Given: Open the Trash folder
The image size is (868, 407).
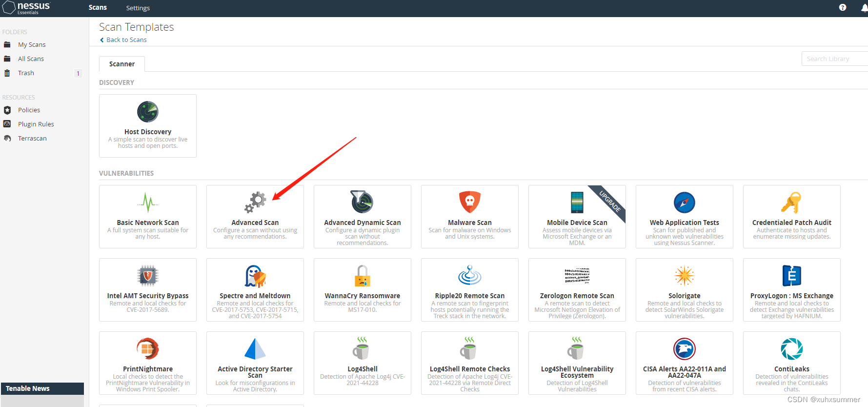Looking at the screenshot, I should pos(26,73).
